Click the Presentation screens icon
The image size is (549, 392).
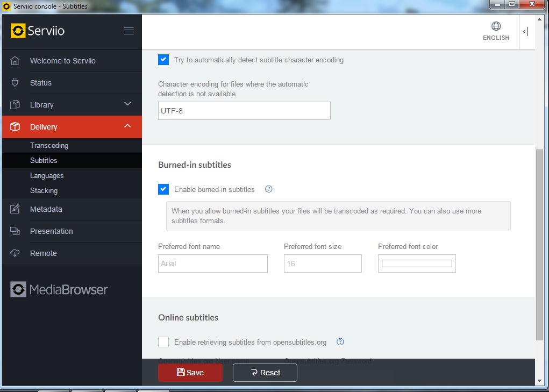pos(15,231)
